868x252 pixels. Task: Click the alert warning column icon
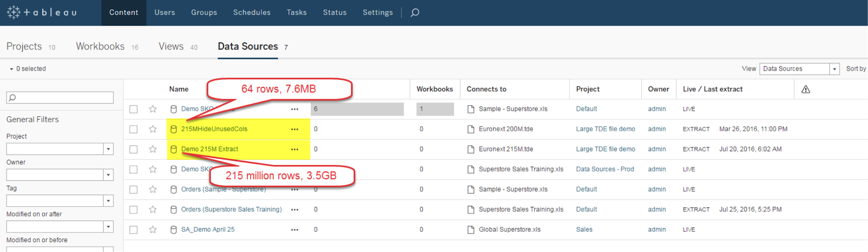(806, 89)
